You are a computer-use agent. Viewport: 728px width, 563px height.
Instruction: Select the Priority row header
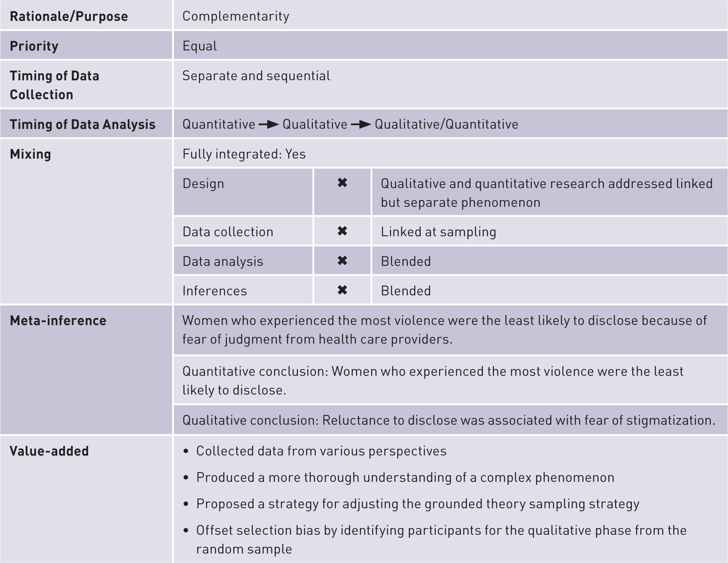[x=34, y=46]
